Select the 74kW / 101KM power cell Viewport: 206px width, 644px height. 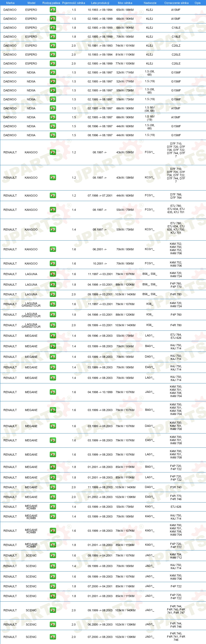click(125, 46)
